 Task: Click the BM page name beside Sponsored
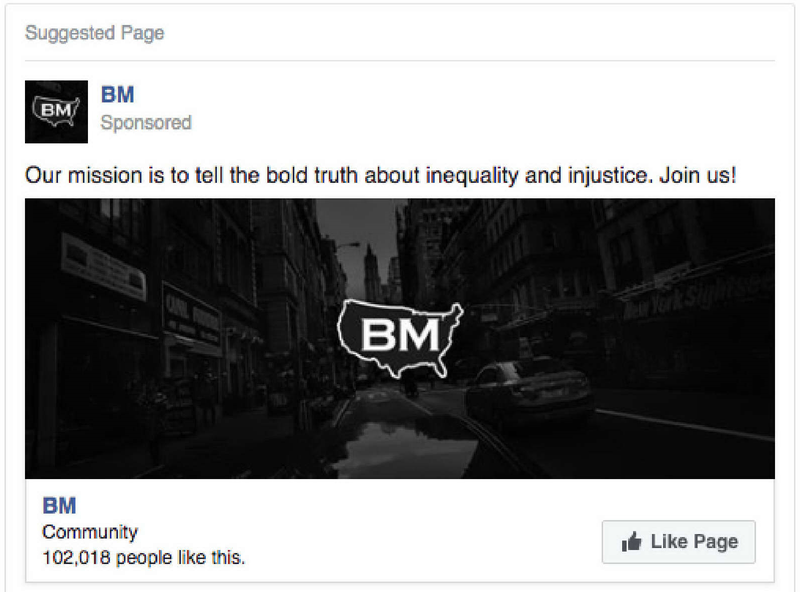point(117,95)
